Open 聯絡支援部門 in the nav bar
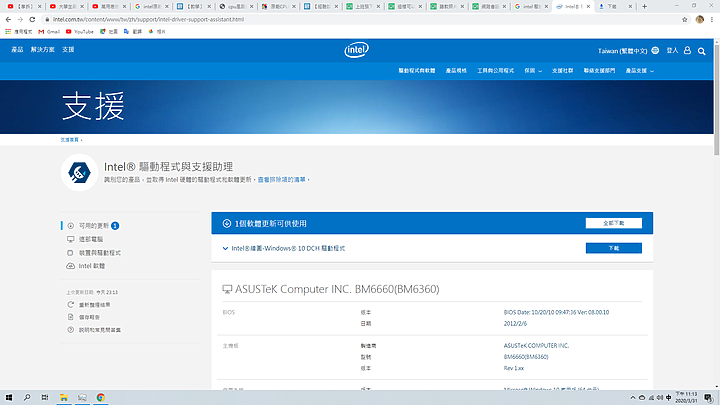Viewport: 720px width, 405px height. pos(599,71)
